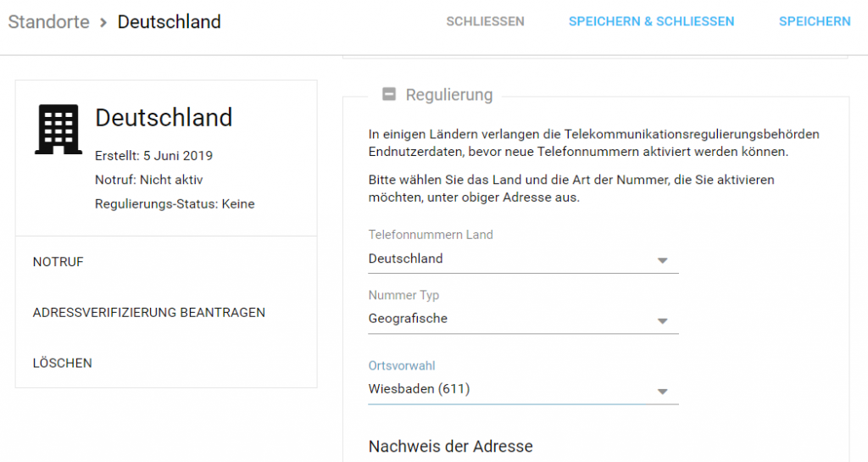Choose LÖSCHEN in the side panel
This screenshot has width=868, height=462.
coord(63,363)
